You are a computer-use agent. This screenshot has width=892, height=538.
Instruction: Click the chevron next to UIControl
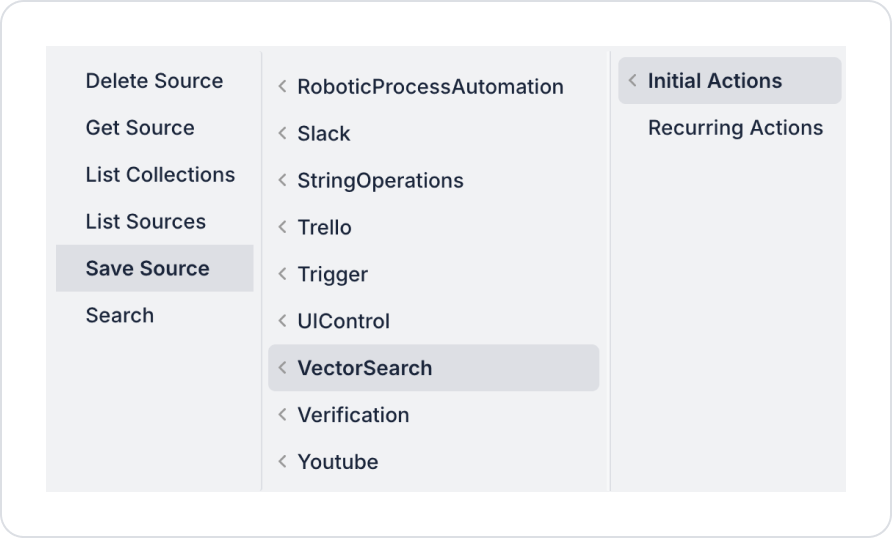pos(283,322)
